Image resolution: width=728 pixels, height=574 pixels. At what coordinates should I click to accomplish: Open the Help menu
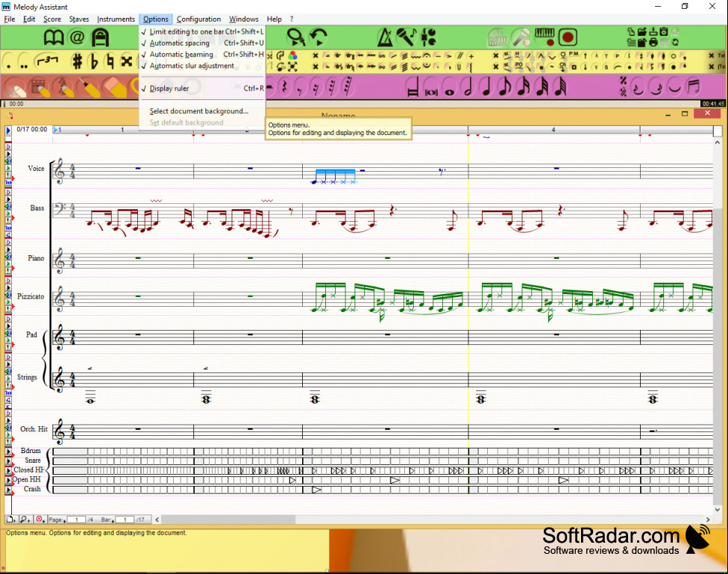point(274,19)
